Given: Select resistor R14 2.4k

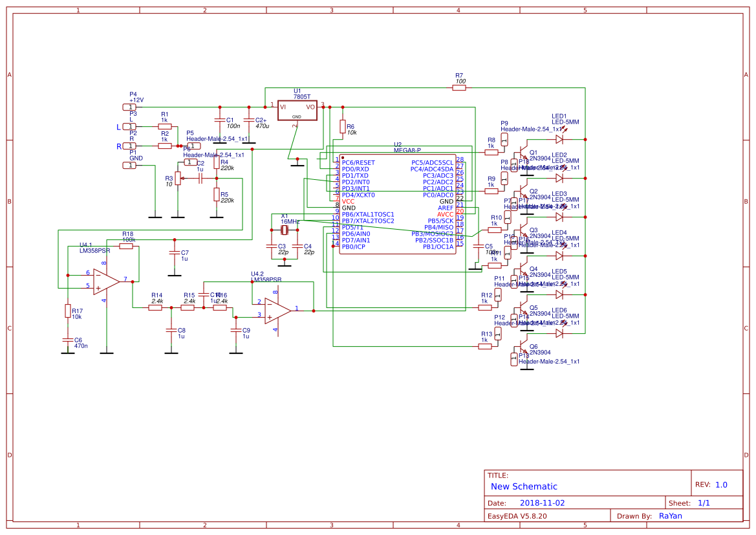Looking at the screenshot, I should coord(155,307).
